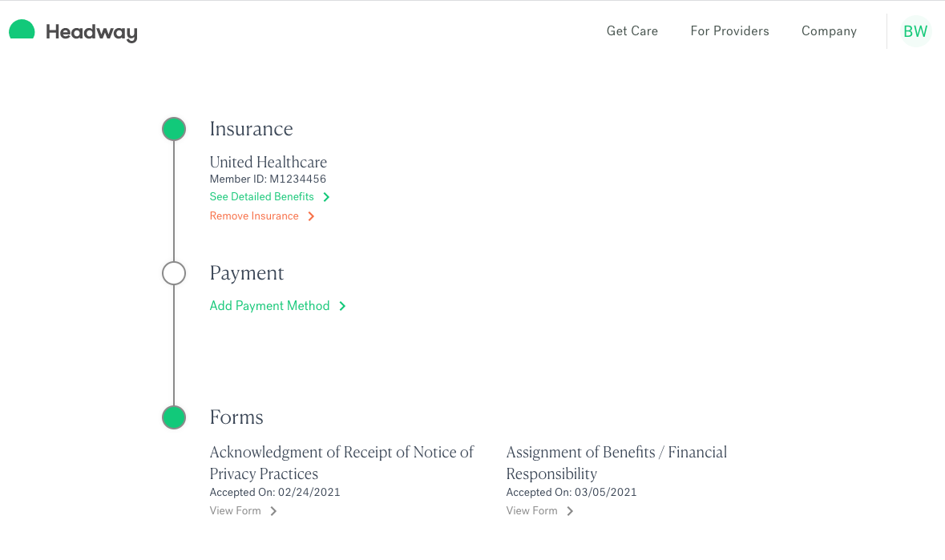The image size is (945, 560).
Task: Click the United Healthcare insurance name
Action: pos(269,162)
